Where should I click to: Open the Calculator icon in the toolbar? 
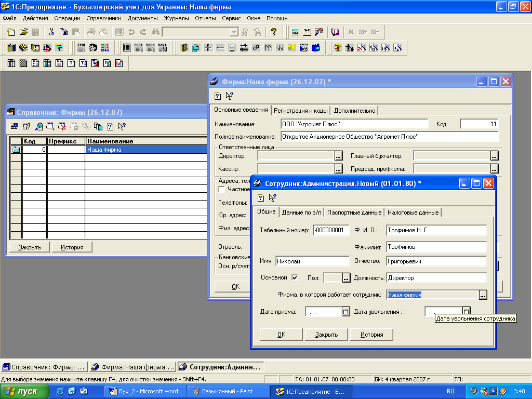[x=295, y=32]
